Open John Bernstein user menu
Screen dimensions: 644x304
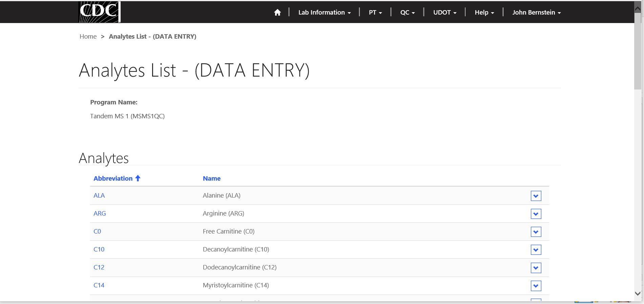[x=536, y=13]
